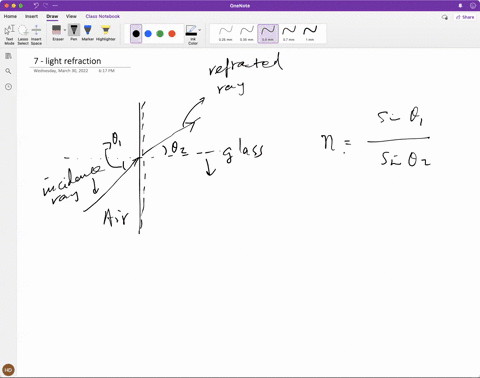Open the Class Notebook tab
The image size is (480, 378).
[102, 16]
